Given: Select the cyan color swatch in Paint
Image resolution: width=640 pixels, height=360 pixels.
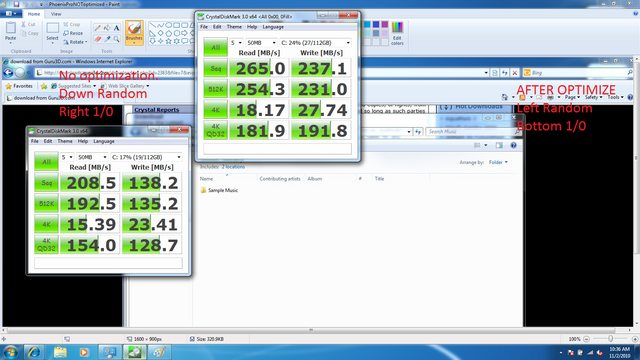Looking at the screenshot, I should pyautogui.click(x=367, y=25).
